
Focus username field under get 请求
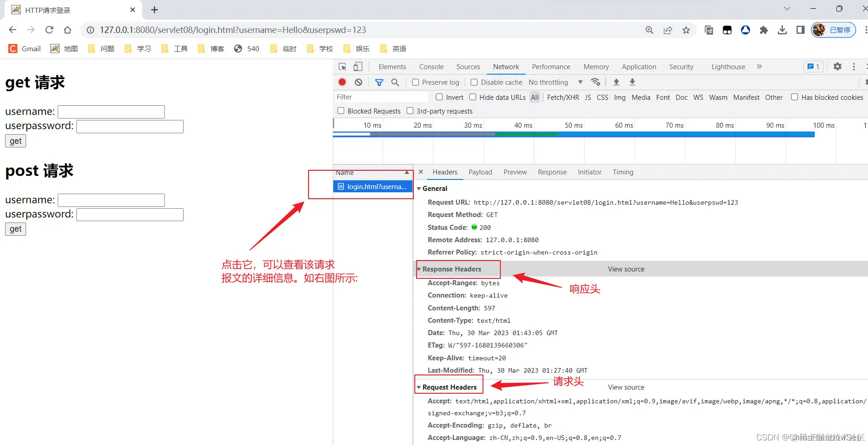click(x=111, y=112)
